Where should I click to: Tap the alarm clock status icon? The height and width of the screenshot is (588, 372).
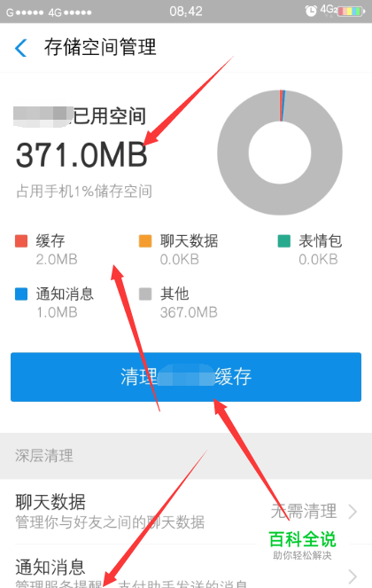[311, 11]
